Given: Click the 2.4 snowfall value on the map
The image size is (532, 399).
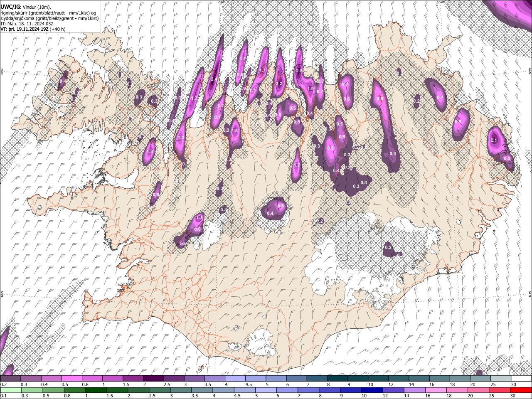Looking at the screenshot, I should click(x=214, y=79).
